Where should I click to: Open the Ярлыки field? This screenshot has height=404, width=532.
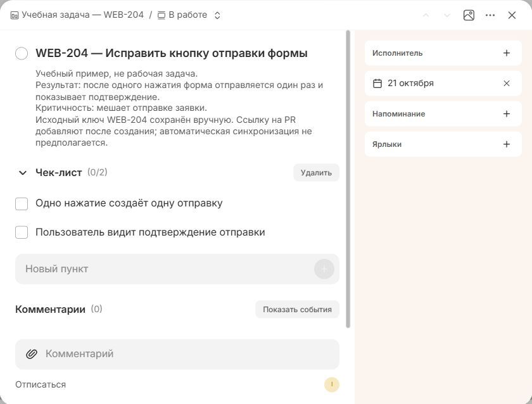pyautogui.click(x=443, y=144)
